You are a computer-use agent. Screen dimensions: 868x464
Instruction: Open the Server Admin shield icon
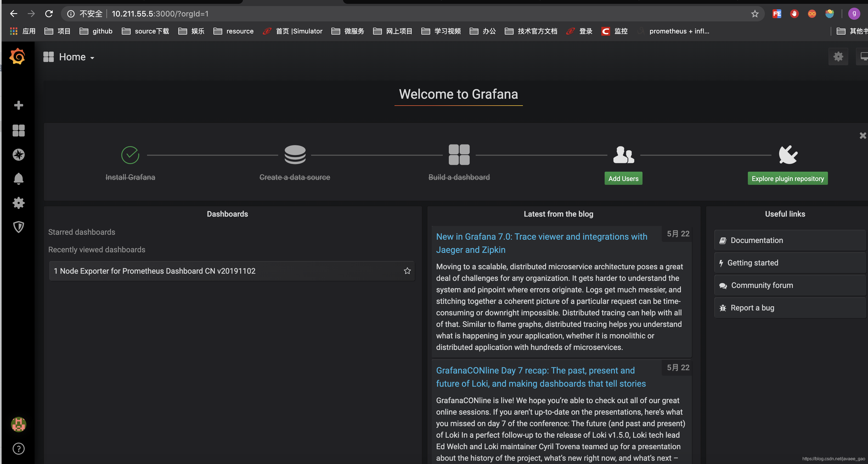19,227
